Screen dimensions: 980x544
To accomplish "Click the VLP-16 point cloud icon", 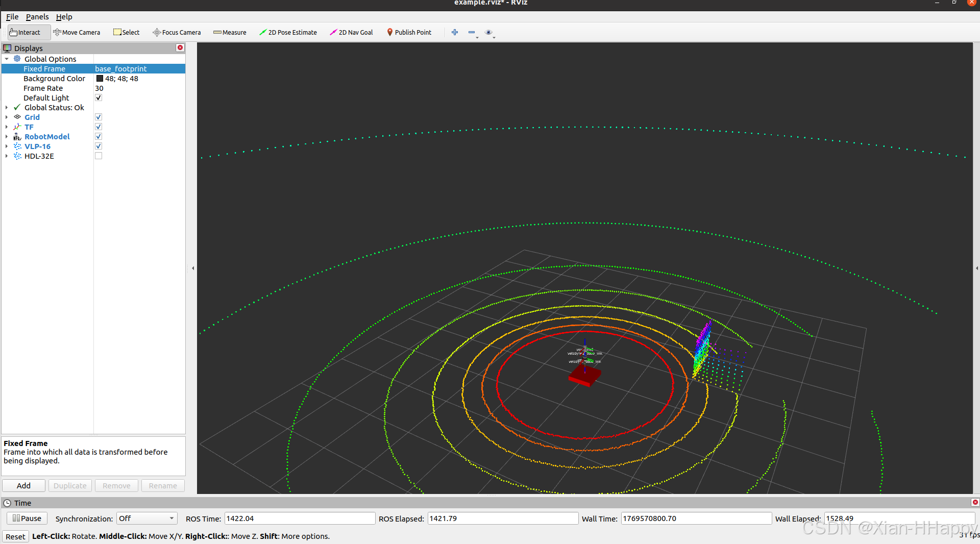I will pyautogui.click(x=17, y=146).
